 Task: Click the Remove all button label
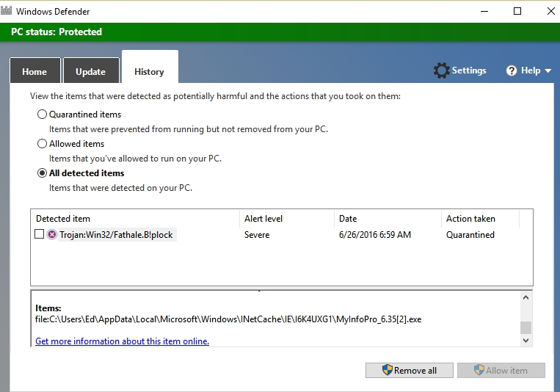coord(415,371)
